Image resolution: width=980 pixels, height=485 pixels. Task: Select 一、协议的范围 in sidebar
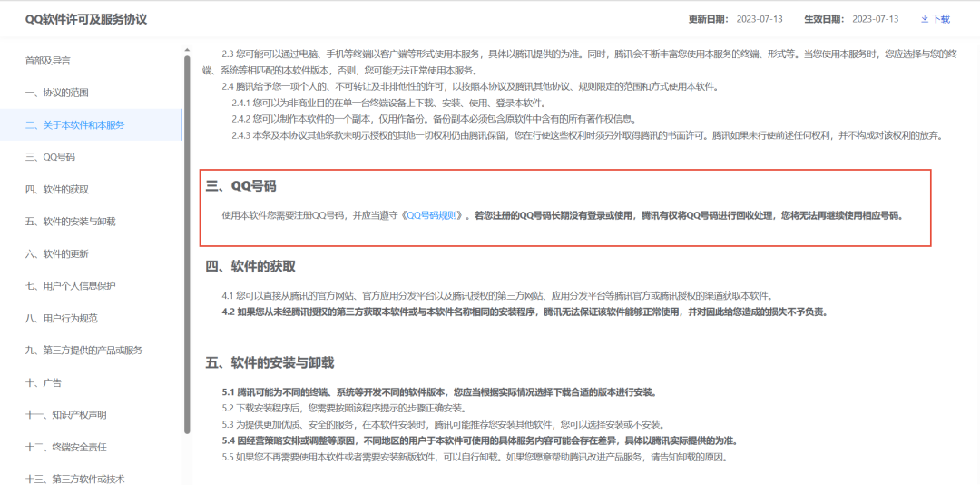click(x=56, y=93)
